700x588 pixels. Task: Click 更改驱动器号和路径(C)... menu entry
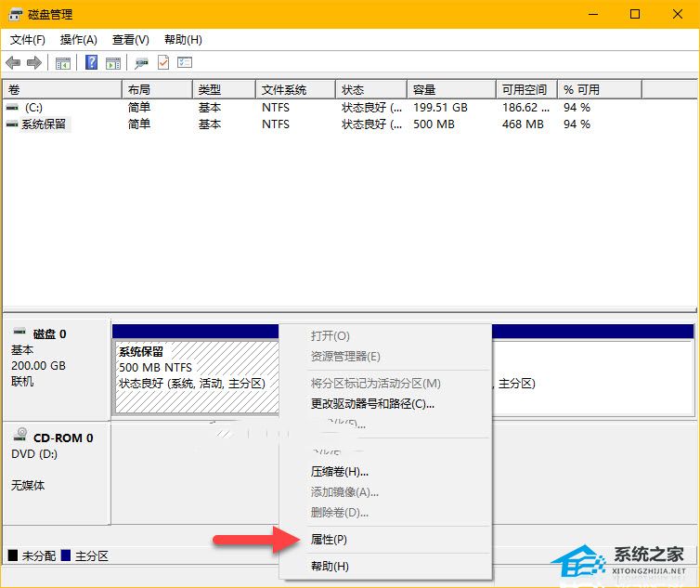(x=372, y=404)
